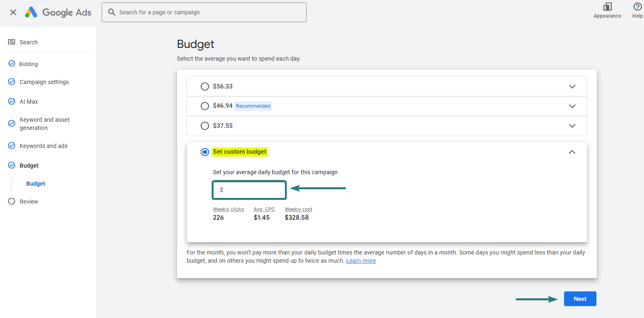
Task: Select the recommended $46.94 budget option
Action: click(205, 106)
